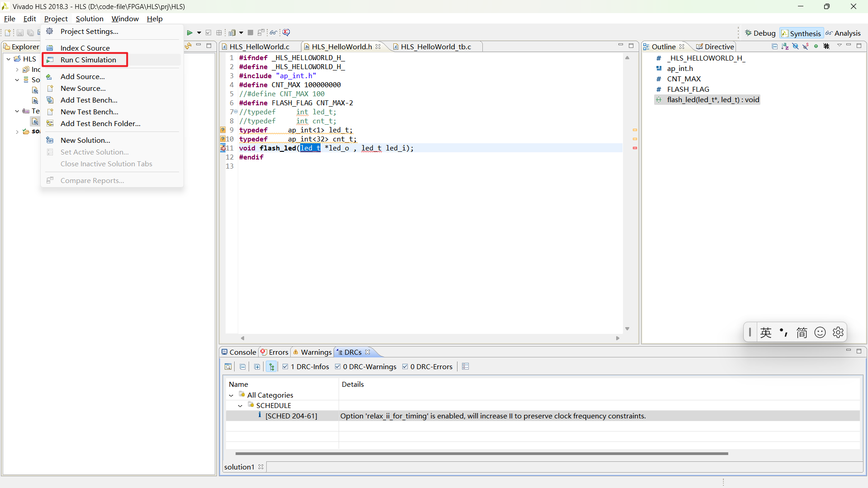Open the Errors tab
Viewport: 868px width, 488px height.
(x=274, y=352)
